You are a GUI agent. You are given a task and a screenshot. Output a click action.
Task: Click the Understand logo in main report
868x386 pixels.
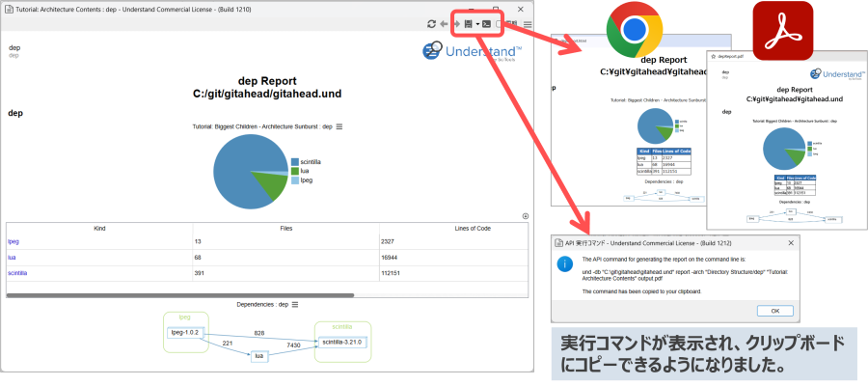click(473, 51)
